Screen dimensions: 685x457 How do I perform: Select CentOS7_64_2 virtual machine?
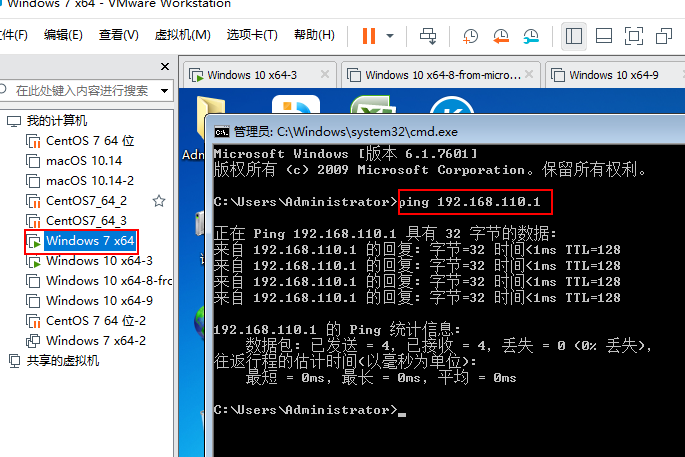point(86,201)
